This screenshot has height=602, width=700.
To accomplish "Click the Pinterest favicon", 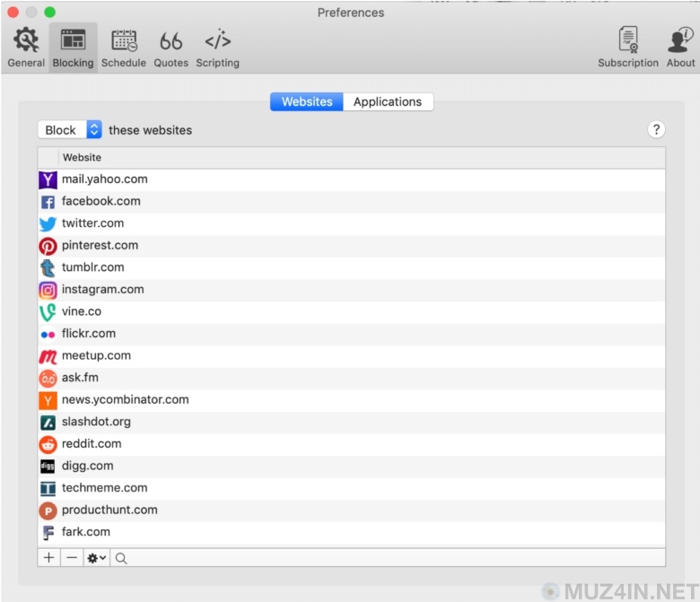I will coord(48,246).
